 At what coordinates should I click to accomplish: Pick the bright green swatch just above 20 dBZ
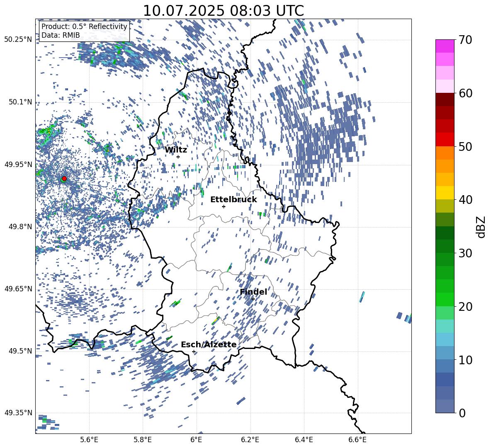tap(445, 299)
